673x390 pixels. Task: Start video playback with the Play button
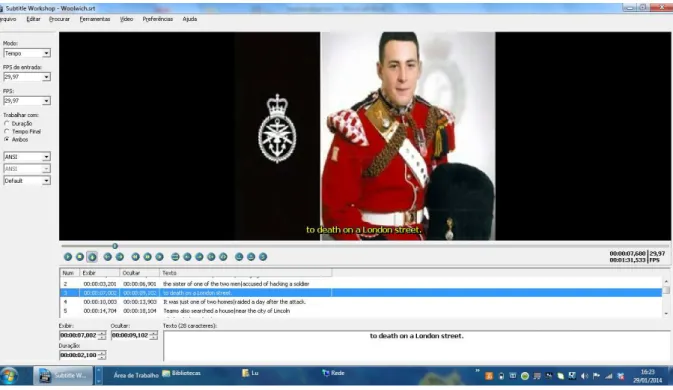[x=68, y=257]
